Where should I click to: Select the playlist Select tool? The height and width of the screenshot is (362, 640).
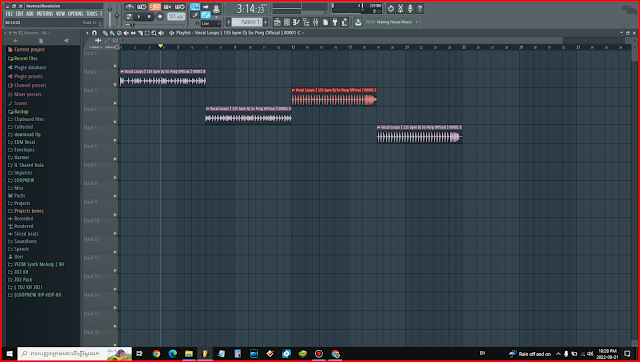tap(147, 33)
